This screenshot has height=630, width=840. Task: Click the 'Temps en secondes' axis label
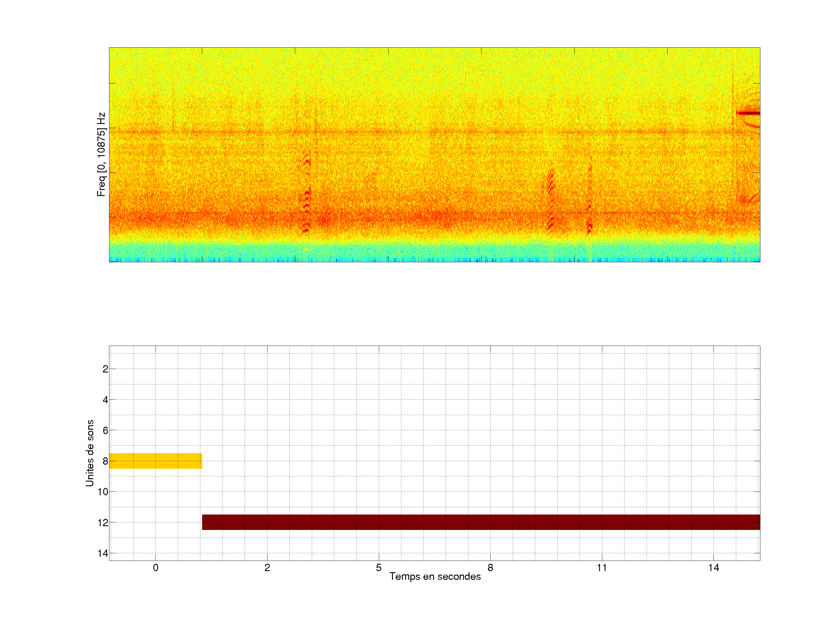(x=435, y=576)
